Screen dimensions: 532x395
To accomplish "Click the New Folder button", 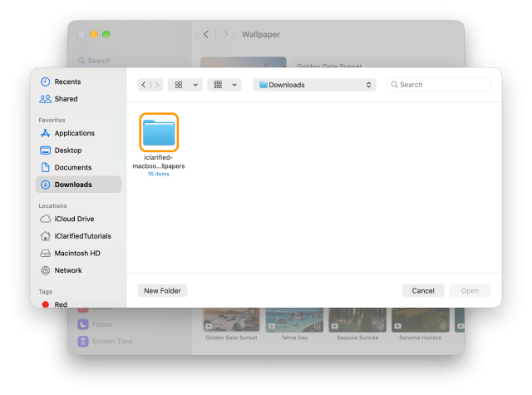I will click(x=163, y=291).
